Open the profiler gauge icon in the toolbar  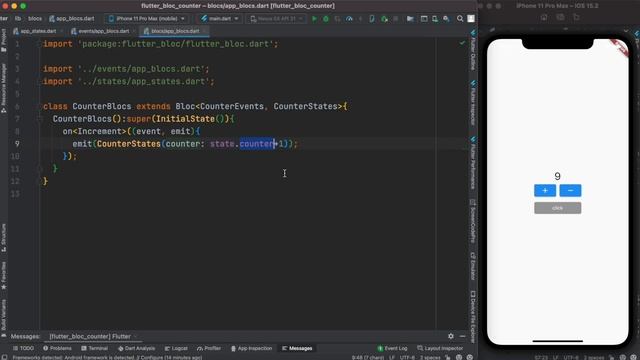[349, 19]
